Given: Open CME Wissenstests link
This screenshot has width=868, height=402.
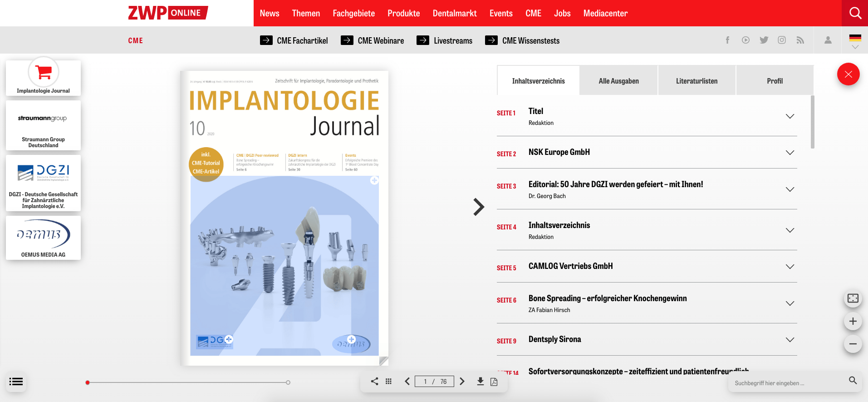Looking at the screenshot, I should click(x=522, y=40).
